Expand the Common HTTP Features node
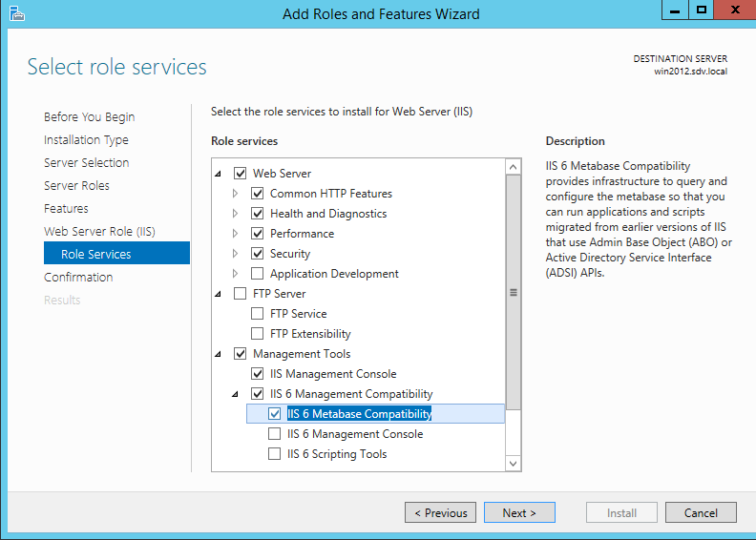 236,194
